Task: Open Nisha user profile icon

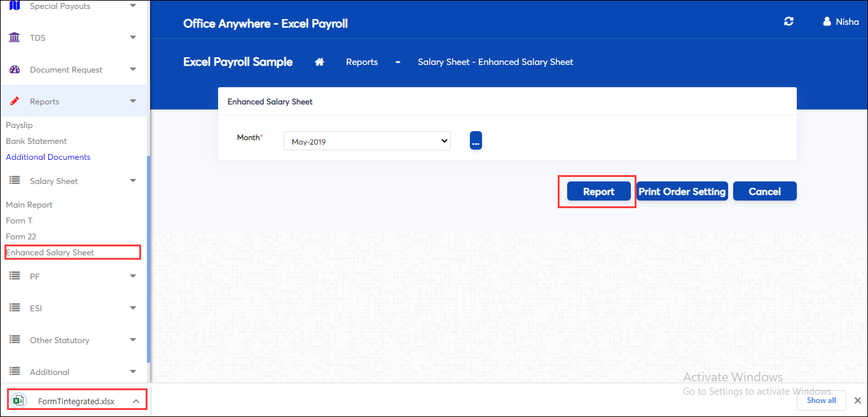Action: point(827,22)
